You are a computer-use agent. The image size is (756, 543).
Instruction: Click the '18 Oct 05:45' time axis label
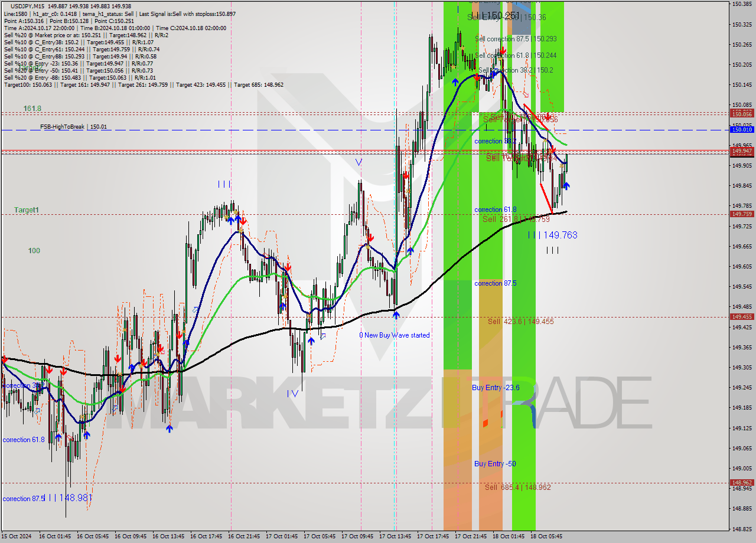(x=546, y=537)
